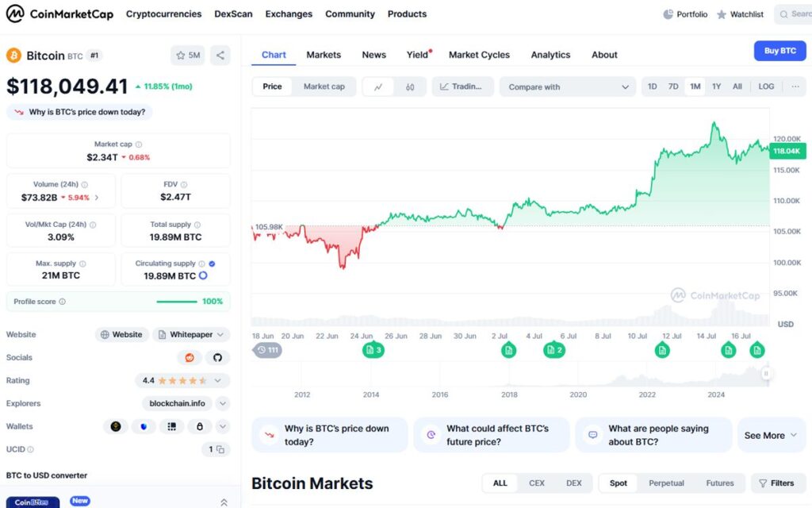Image resolution: width=812 pixels, height=508 pixels.
Task: Click the FDV info icon
Action: [x=184, y=184]
